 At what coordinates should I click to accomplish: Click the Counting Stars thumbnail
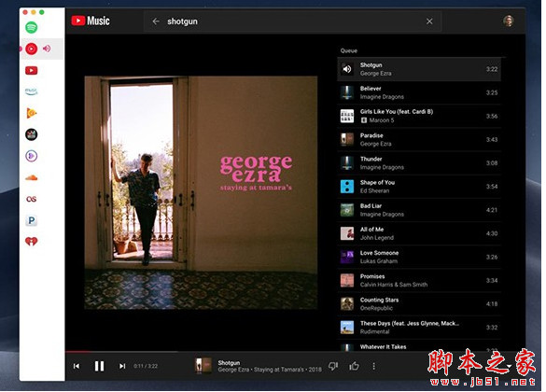click(347, 304)
